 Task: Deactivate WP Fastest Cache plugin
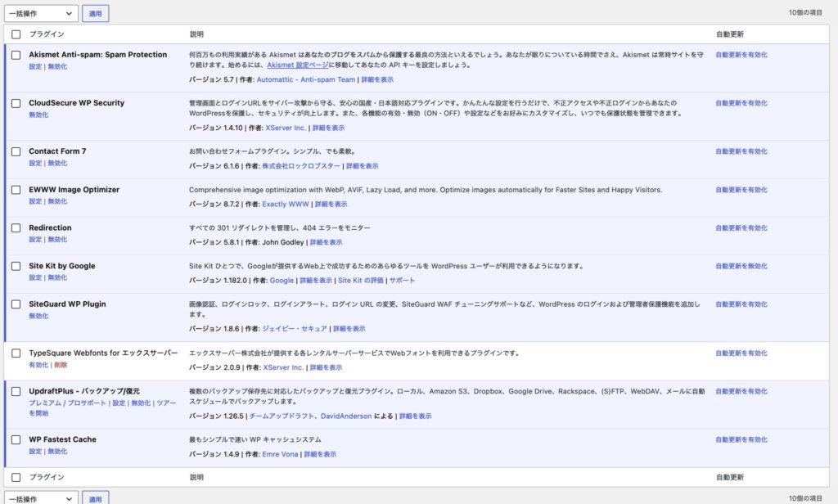click(x=57, y=452)
